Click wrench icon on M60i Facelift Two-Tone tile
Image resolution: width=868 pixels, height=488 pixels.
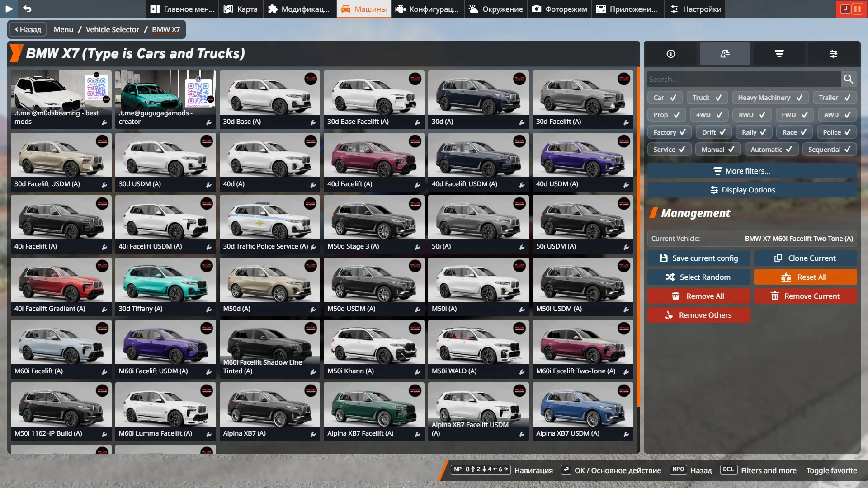pyautogui.click(x=626, y=372)
